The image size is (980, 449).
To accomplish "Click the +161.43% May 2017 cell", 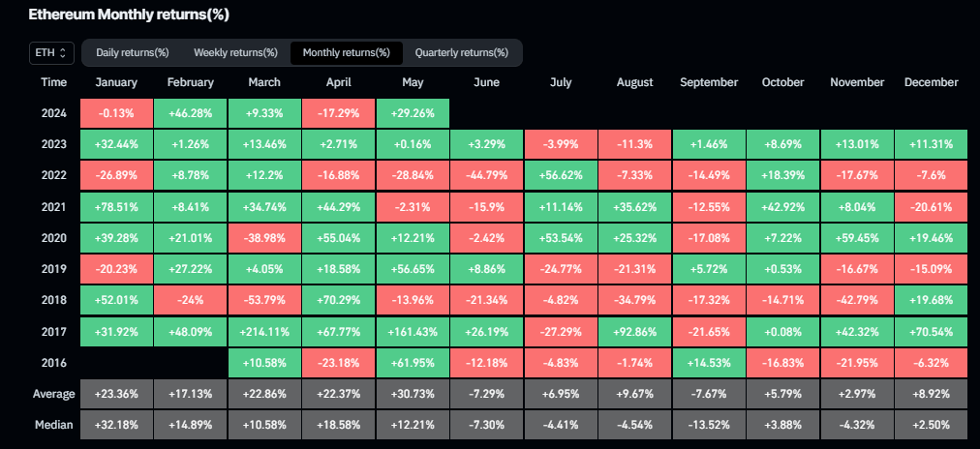I will coord(413,331).
